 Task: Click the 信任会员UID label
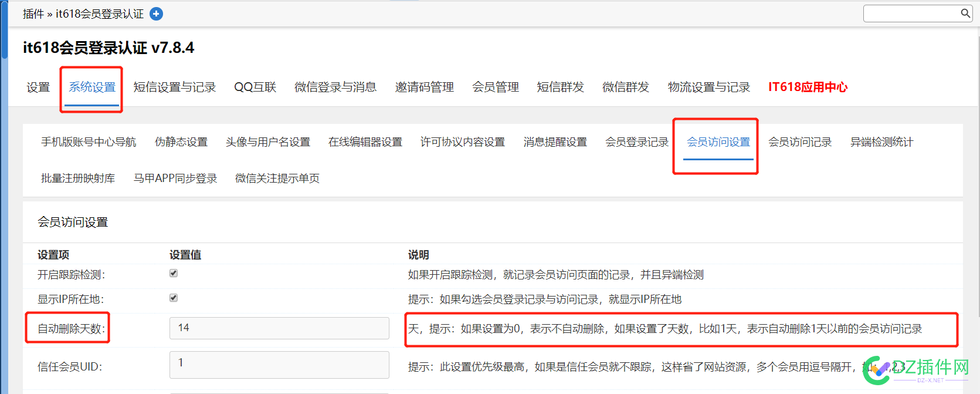click(x=70, y=367)
